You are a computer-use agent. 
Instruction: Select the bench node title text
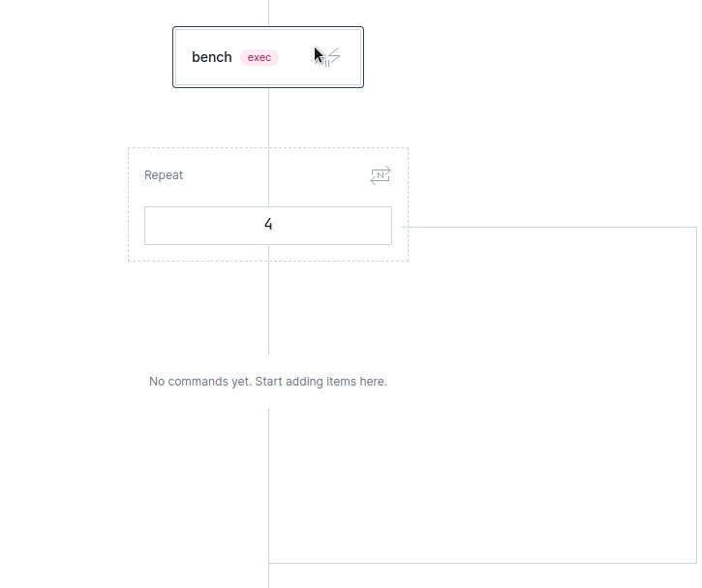pyautogui.click(x=212, y=57)
